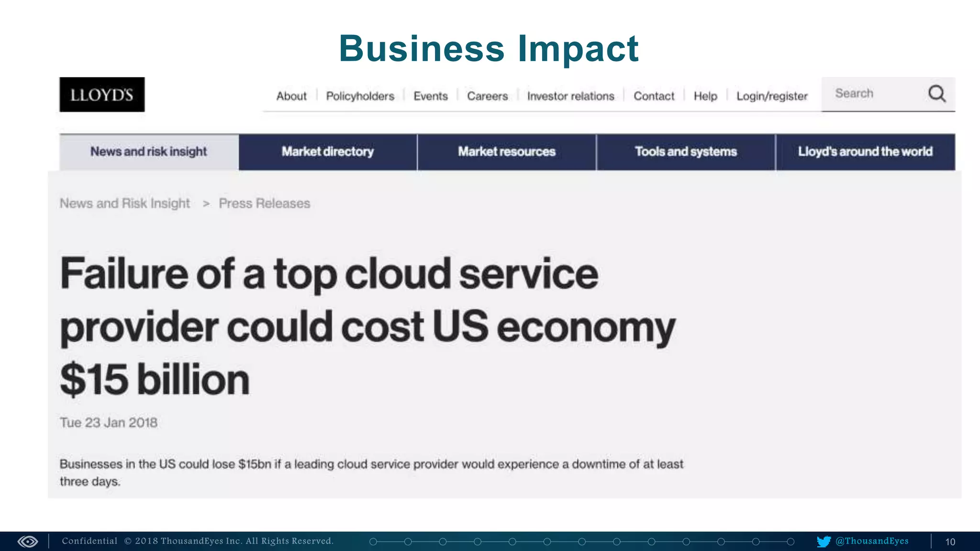Visit Investor relations
The image size is (980, 551).
(570, 96)
